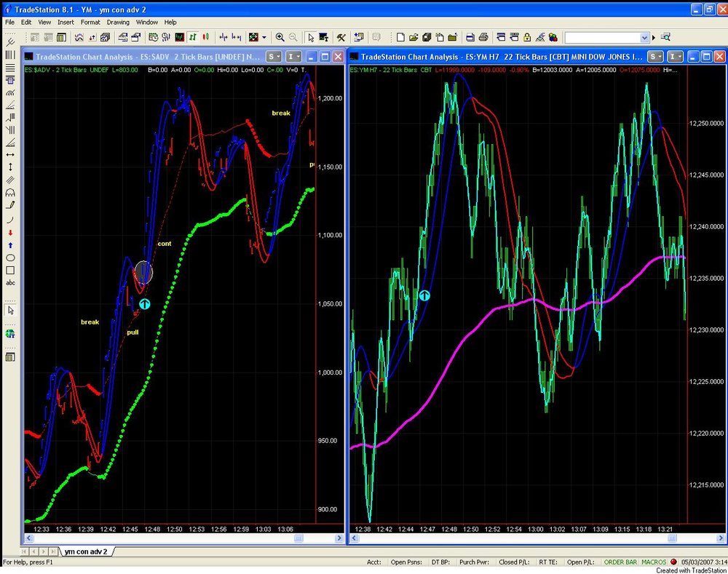Pick the blue up arrow drawing tool
The width and height of the screenshot is (728, 574).
click(10, 245)
